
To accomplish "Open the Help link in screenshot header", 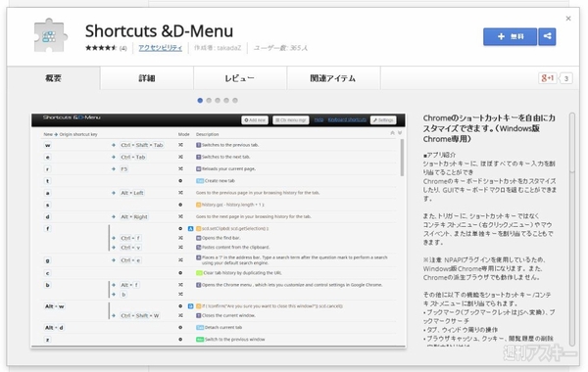I will (318, 119).
